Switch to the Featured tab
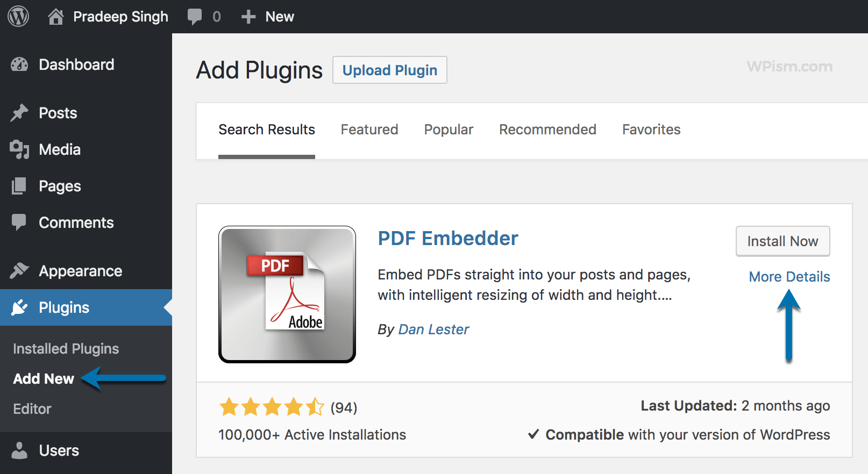 pos(369,130)
